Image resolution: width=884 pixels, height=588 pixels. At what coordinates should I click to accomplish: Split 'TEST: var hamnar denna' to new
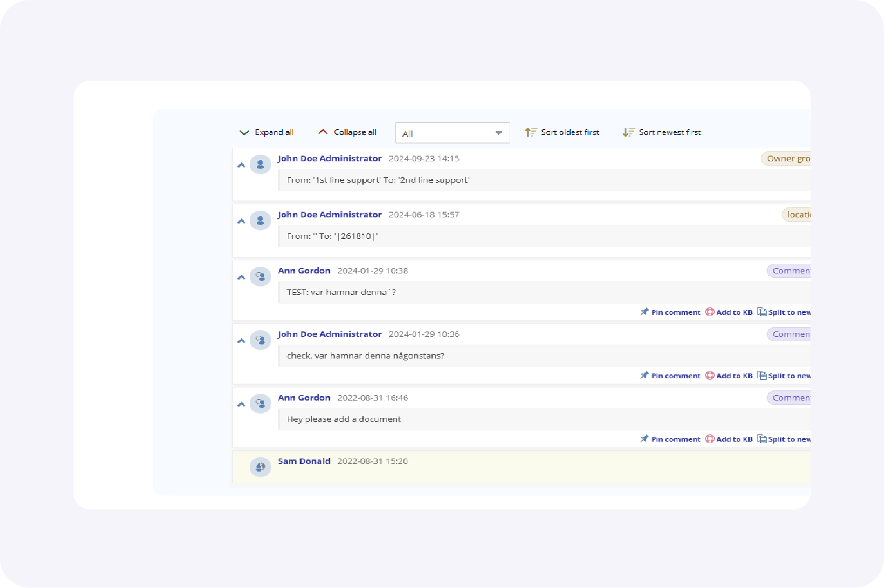(x=784, y=312)
